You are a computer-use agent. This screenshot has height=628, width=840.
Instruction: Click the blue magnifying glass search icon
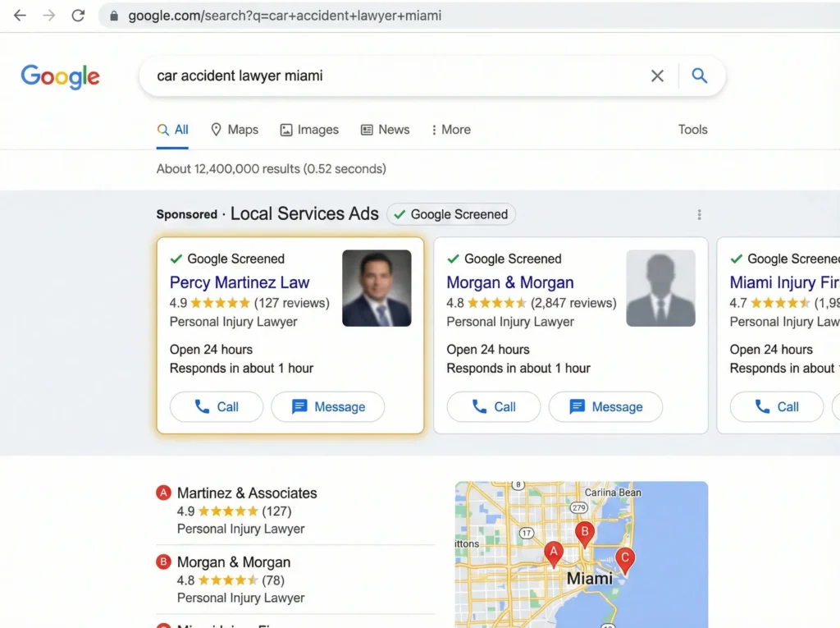click(699, 76)
